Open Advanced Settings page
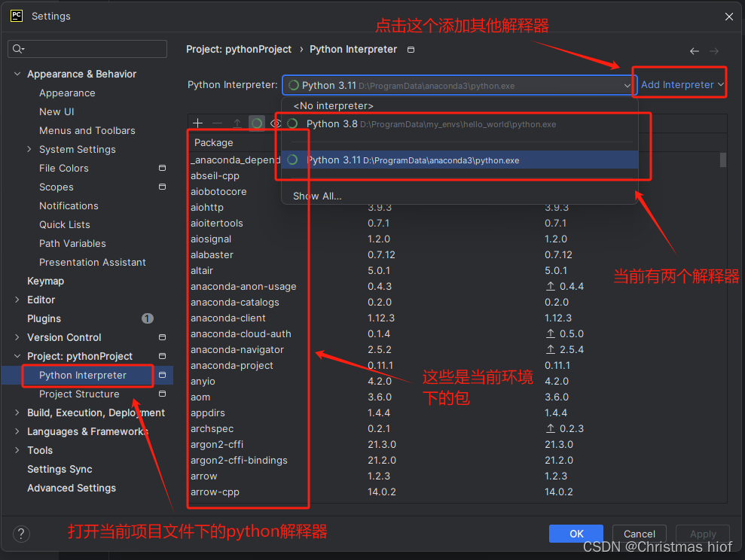This screenshot has width=745, height=560. [72, 488]
